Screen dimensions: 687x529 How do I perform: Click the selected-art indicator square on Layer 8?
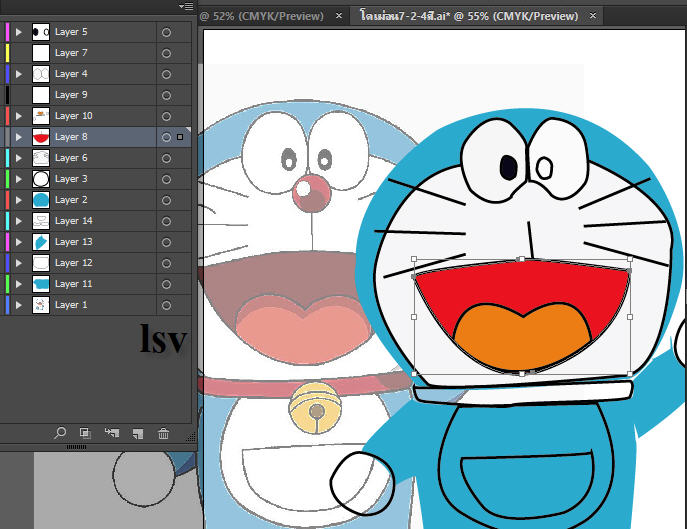pyautogui.click(x=180, y=137)
